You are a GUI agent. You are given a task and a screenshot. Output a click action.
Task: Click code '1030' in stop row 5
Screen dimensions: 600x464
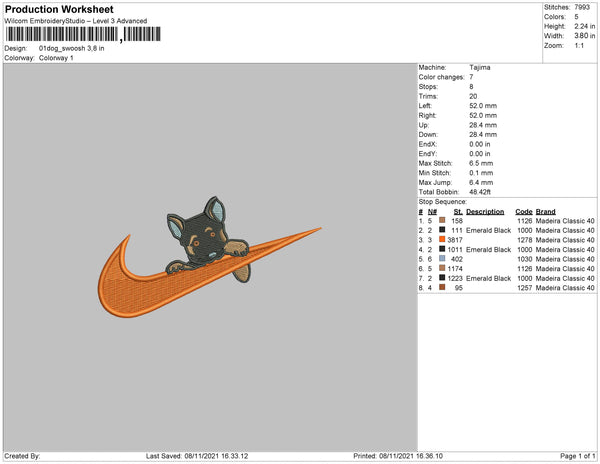525,259
